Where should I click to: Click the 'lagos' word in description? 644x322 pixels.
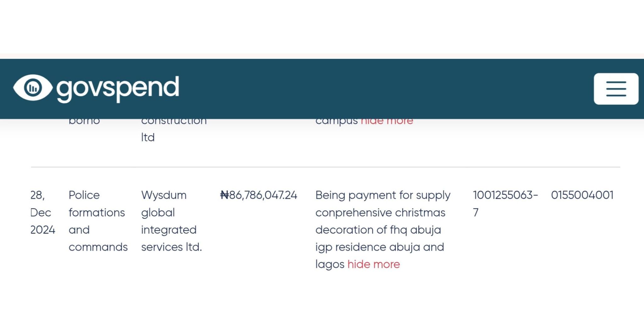pyautogui.click(x=330, y=264)
